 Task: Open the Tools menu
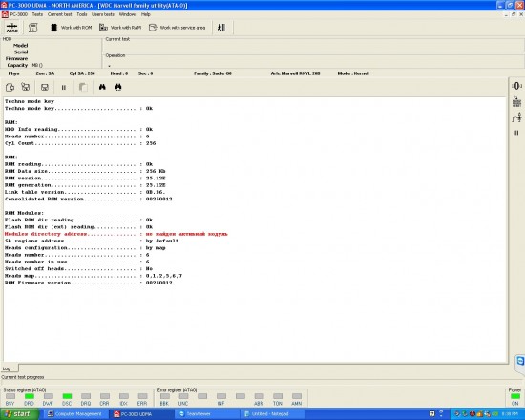click(82, 14)
